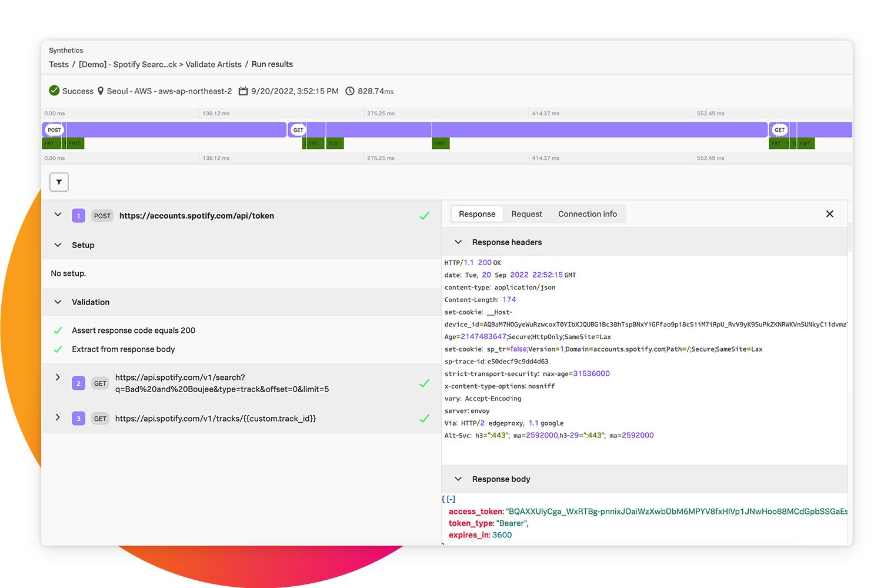
Task: Expand the GET tracks request step
Action: point(58,417)
